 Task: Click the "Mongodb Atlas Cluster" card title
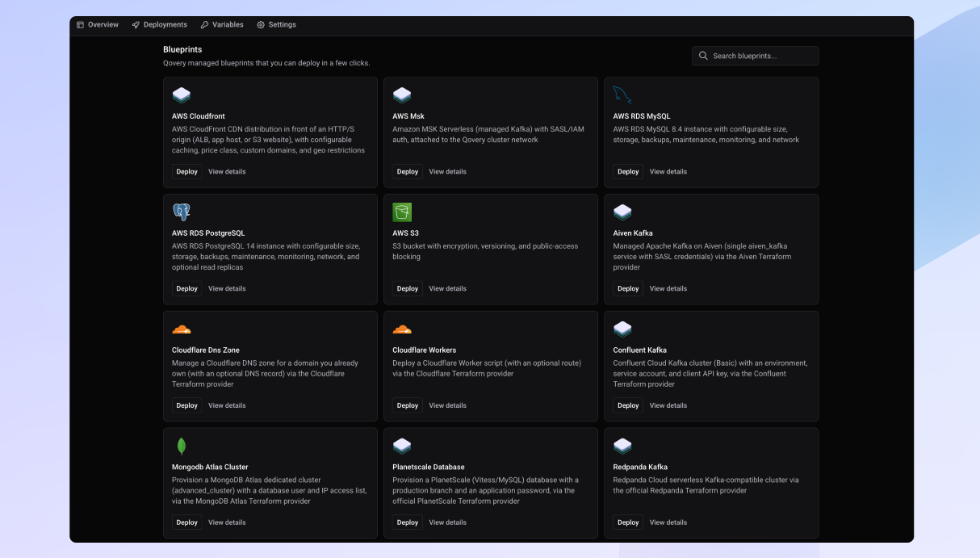210,468
